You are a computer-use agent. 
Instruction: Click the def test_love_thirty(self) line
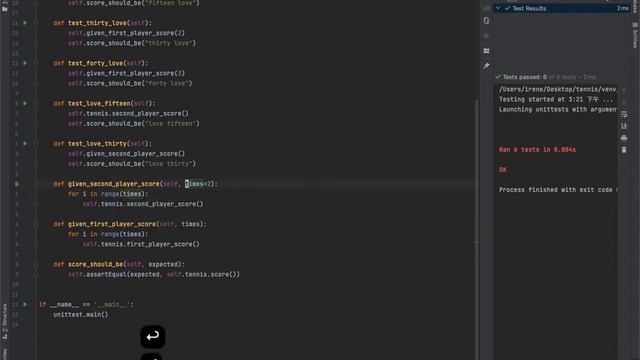(102, 143)
